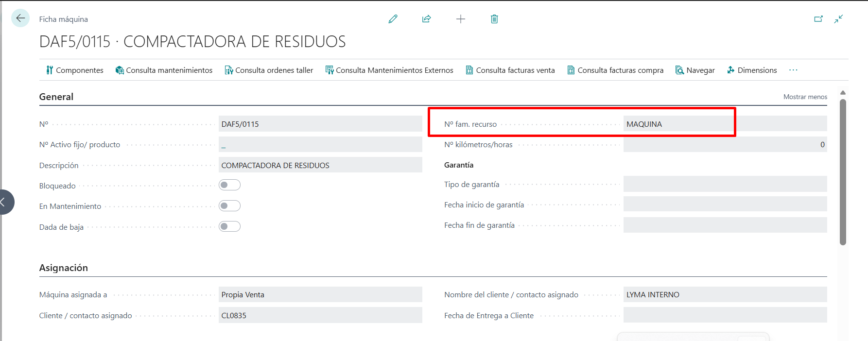Select Consulta facturas venta

[510, 70]
